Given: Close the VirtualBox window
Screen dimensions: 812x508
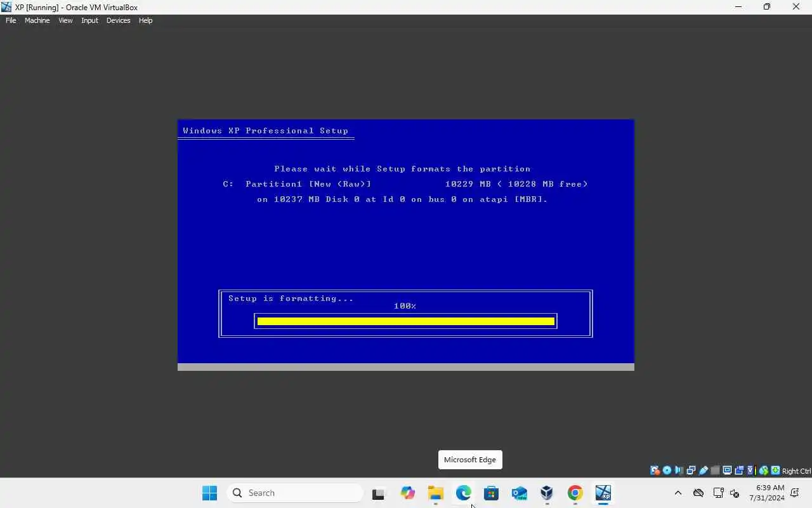Looking at the screenshot, I should pyautogui.click(x=796, y=7).
